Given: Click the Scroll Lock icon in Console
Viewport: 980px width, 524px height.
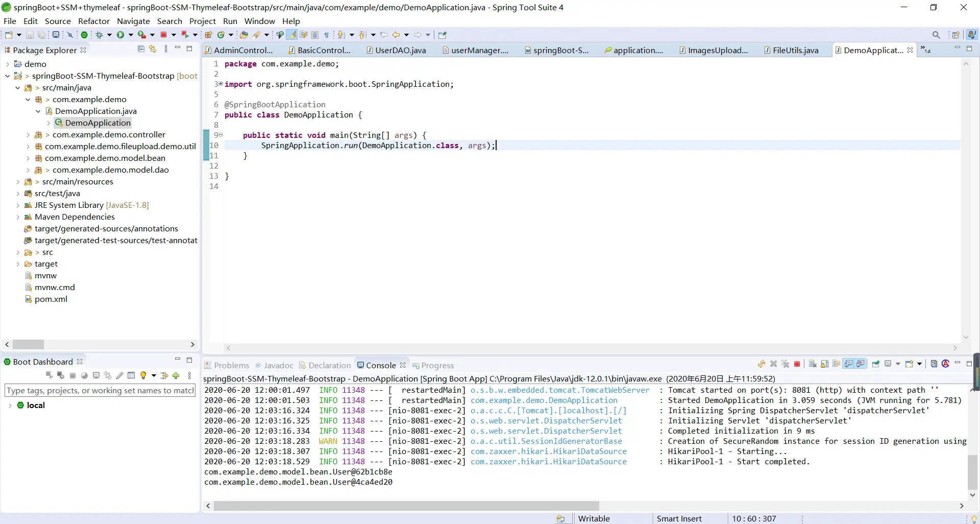Looking at the screenshot, I should [x=825, y=364].
